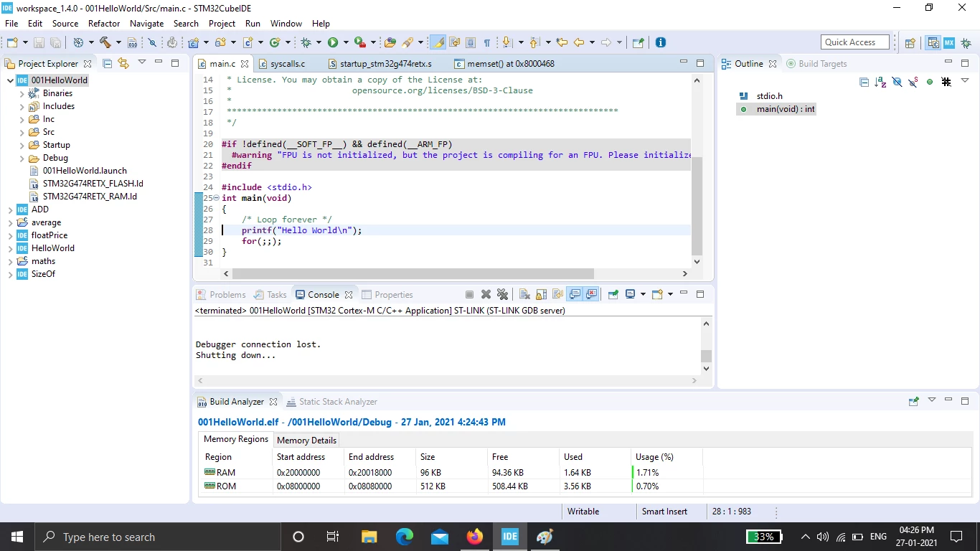Expand the ADD project
Image resolution: width=980 pixels, height=551 pixels.
(10, 209)
